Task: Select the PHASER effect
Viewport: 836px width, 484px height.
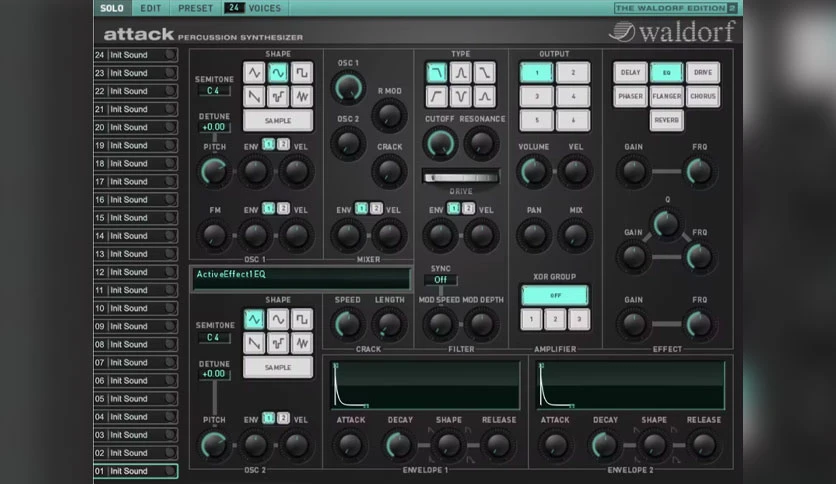Action: [630, 96]
